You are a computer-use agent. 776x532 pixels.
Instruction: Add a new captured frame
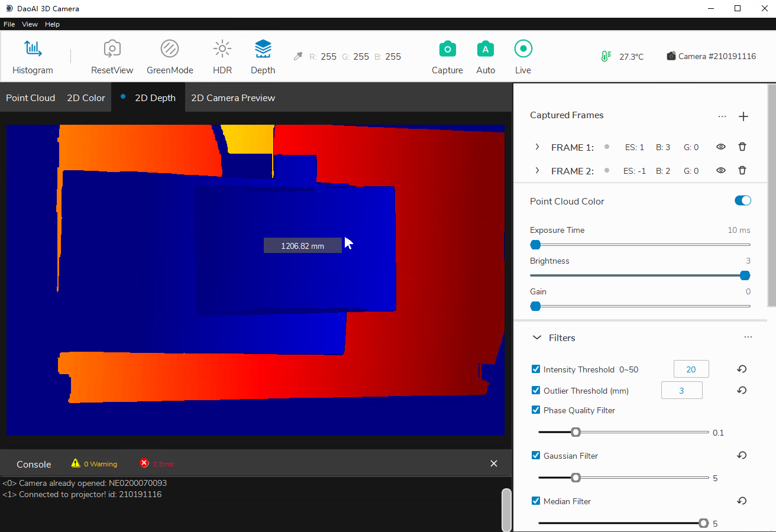click(743, 116)
